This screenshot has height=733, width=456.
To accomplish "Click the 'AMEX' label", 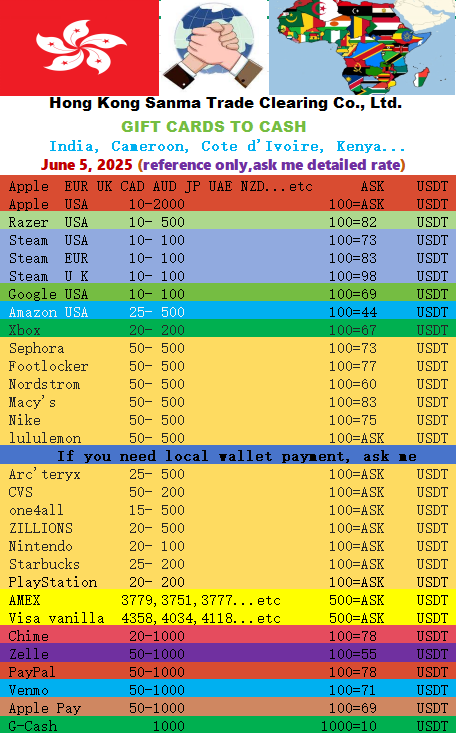I will click(24, 600).
